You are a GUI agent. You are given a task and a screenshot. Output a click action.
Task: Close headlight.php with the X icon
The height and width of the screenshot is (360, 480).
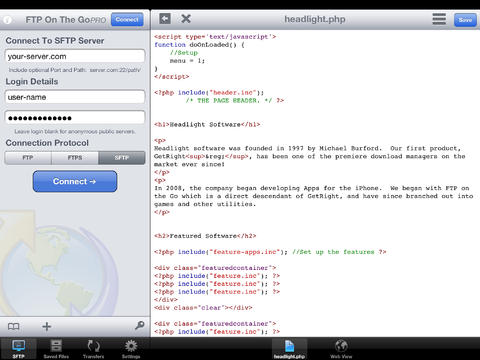click(186, 19)
